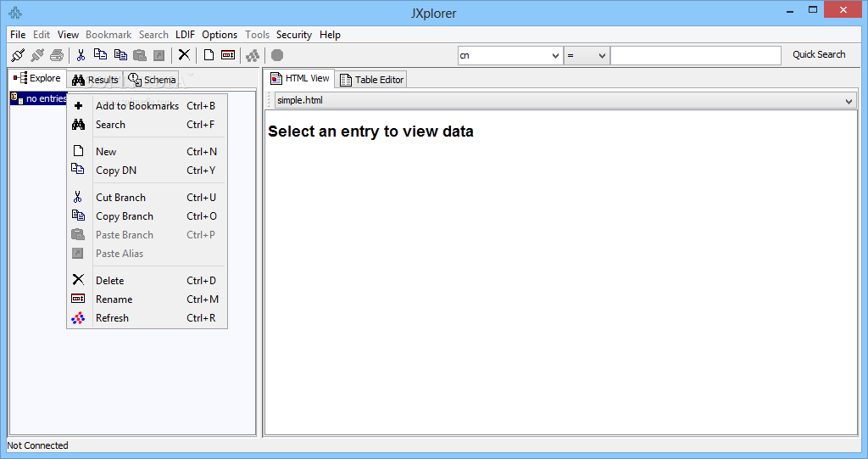Open the File menu

click(18, 35)
